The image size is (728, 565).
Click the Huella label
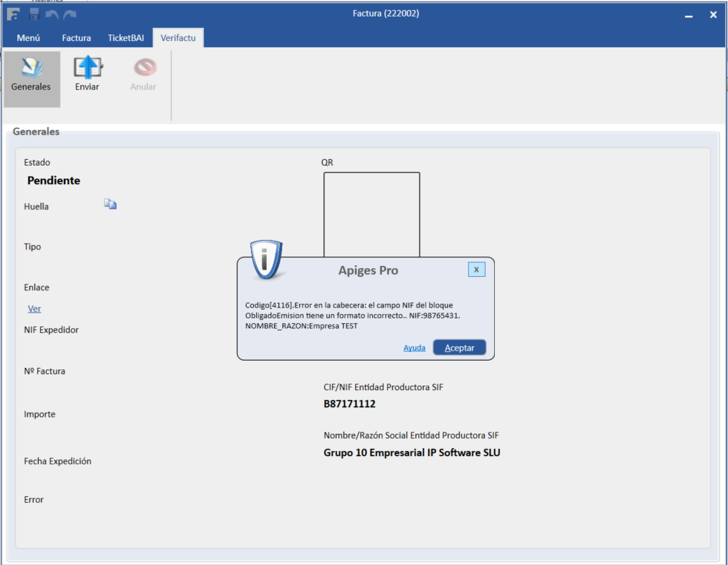click(x=36, y=206)
